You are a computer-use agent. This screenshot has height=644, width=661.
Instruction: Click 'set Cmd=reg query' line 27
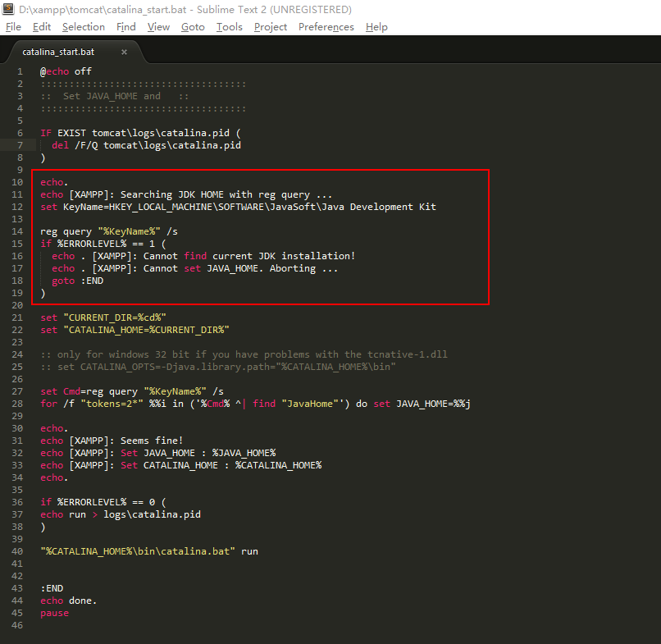[x=132, y=391]
